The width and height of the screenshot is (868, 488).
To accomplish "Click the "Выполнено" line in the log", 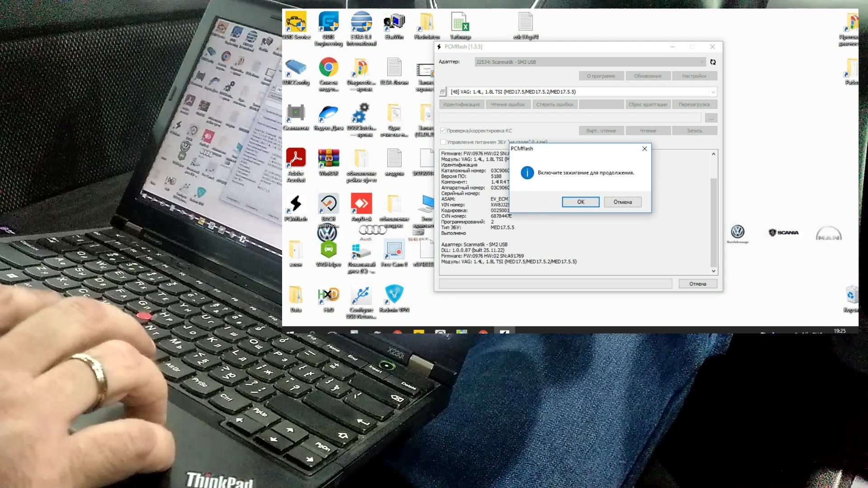I will click(x=453, y=234).
